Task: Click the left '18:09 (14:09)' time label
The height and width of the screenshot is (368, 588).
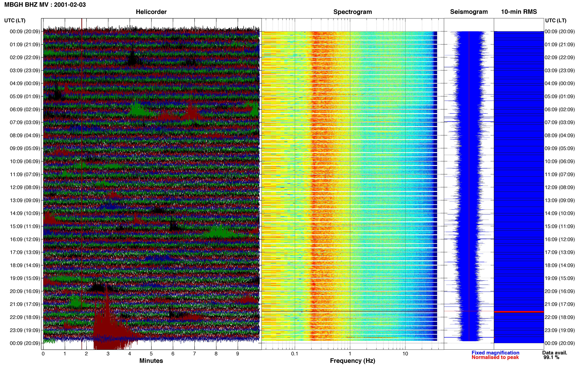Action: click(x=25, y=265)
